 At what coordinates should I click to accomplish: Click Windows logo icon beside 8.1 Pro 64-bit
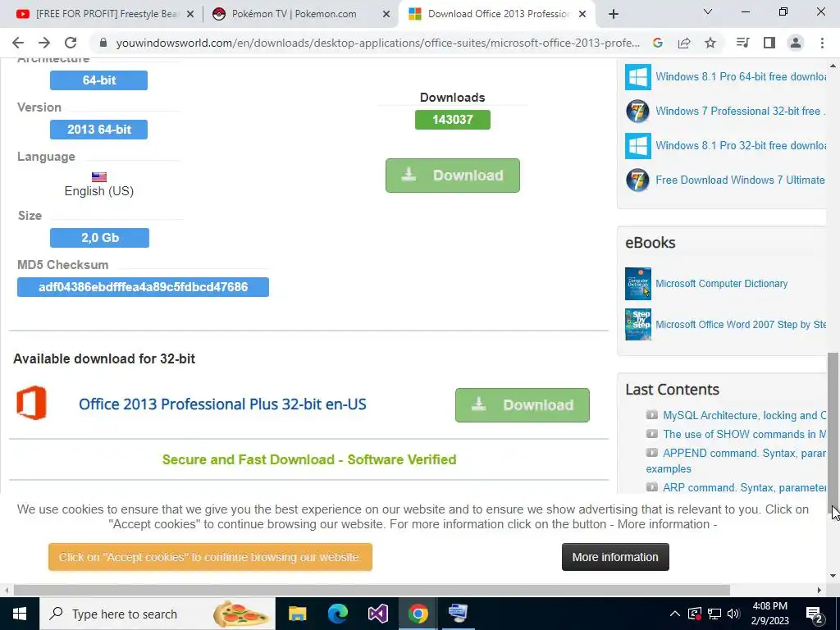click(x=638, y=77)
